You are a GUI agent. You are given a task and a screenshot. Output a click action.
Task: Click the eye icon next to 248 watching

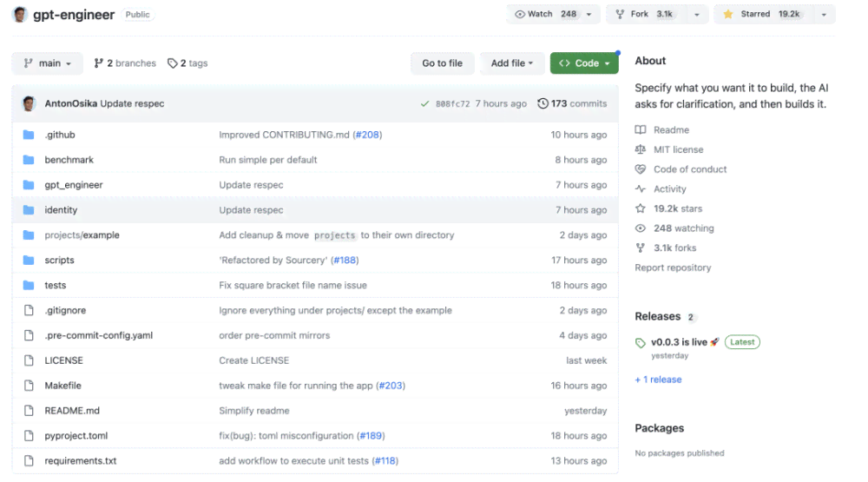pos(641,228)
